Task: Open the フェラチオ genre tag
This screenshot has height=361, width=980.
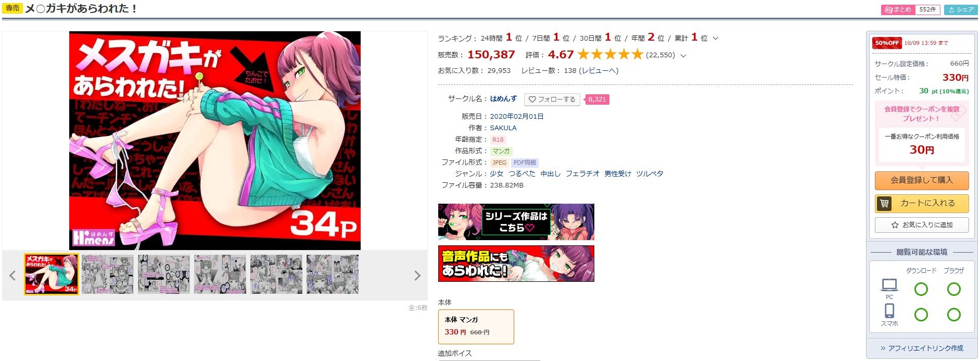Action: 582,174
